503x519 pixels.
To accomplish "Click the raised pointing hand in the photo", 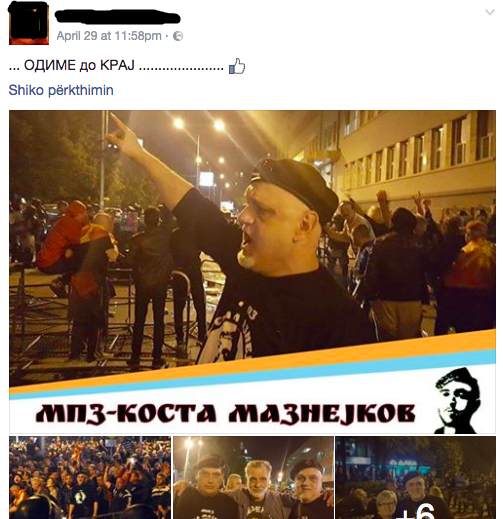I will coord(124,134).
